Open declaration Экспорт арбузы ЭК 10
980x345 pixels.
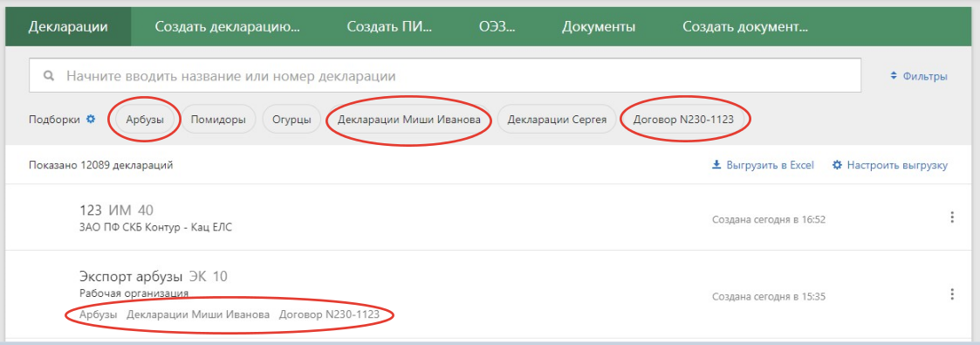[x=154, y=276]
